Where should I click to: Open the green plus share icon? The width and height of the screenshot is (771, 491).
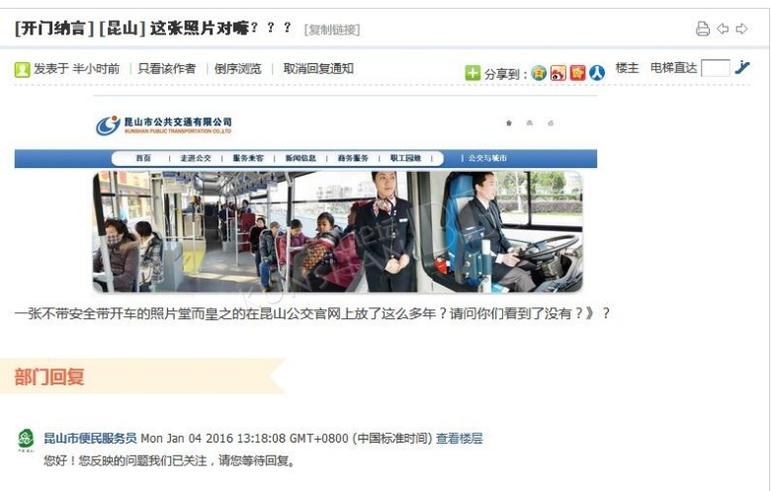tap(472, 73)
